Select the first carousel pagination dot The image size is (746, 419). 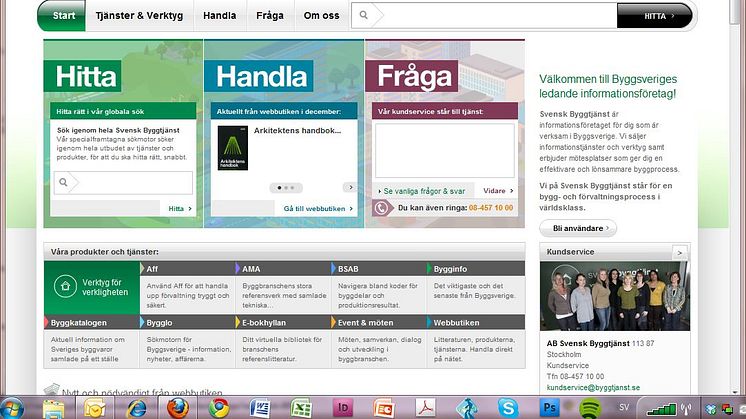tap(279, 188)
